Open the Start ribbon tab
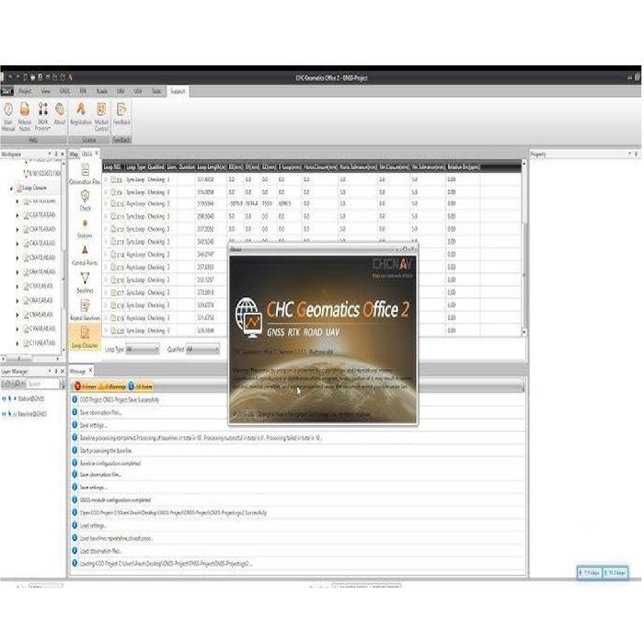The image size is (644, 644). click(7, 91)
